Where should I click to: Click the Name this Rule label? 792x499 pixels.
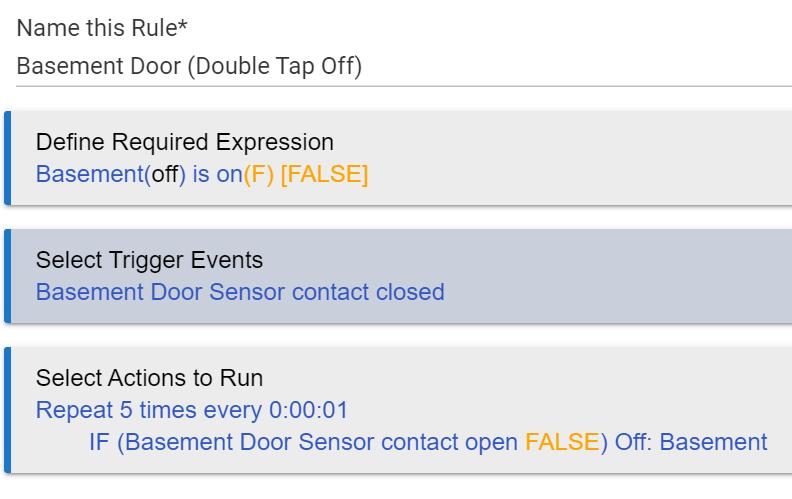pyautogui.click(x=102, y=28)
